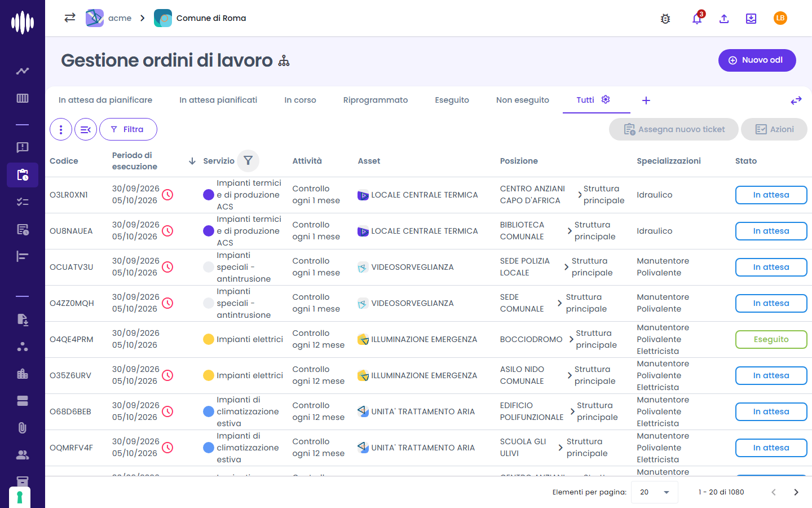Image resolution: width=812 pixels, height=508 pixels.
Task: Open the notifications bell
Action: click(697, 19)
